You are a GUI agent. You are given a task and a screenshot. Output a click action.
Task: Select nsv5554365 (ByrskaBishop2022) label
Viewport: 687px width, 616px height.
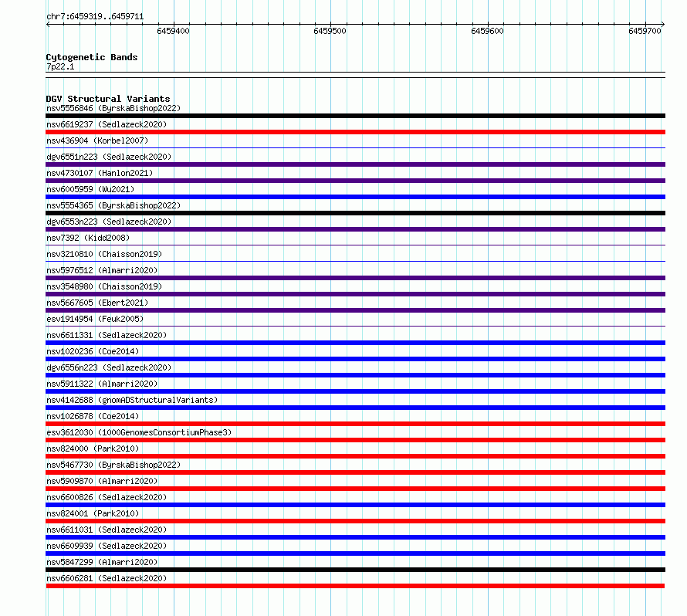(x=113, y=205)
